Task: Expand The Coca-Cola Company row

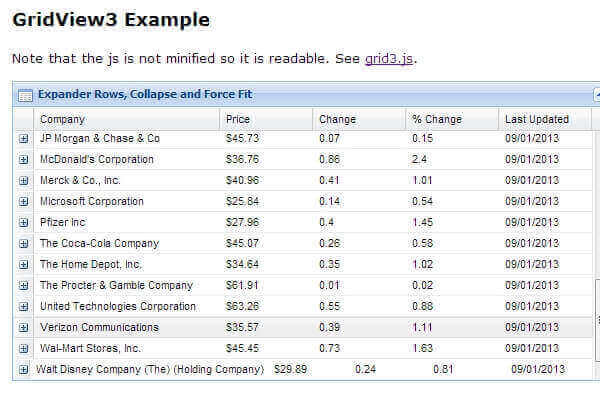Action: click(24, 244)
